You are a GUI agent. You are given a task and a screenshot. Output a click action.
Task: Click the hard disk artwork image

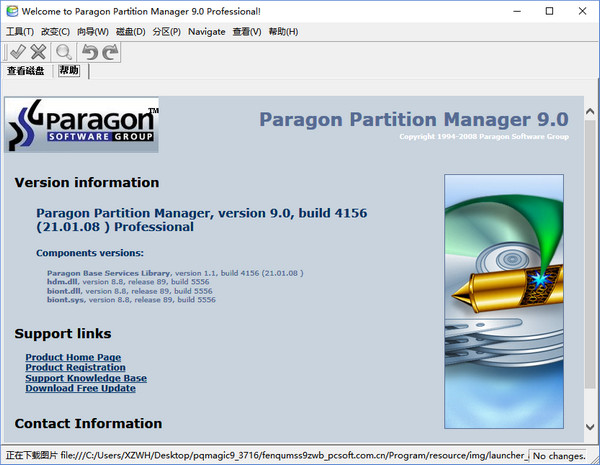[x=504, y=301]
